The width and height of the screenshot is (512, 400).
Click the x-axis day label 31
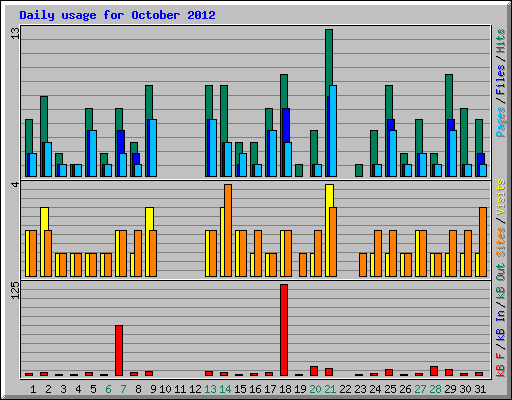coord(480,389)
